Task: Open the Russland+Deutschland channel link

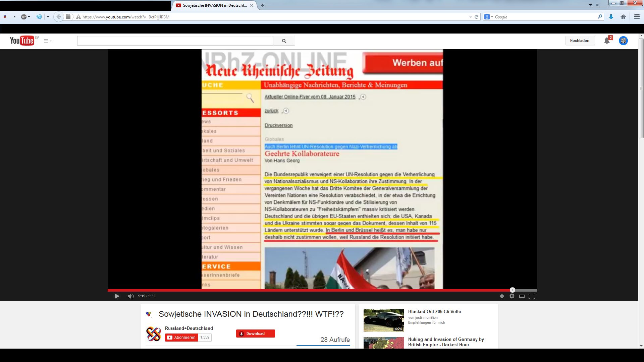Action: click(189, 328)
